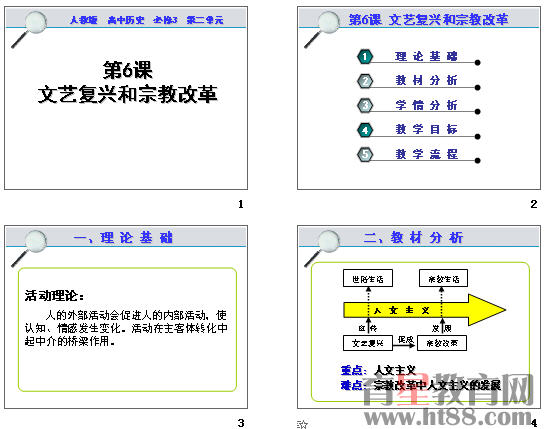The image size is (549, 429).
Task: Open slide 3 thumbnail 一、理论基础
Action: click(126, 317)
